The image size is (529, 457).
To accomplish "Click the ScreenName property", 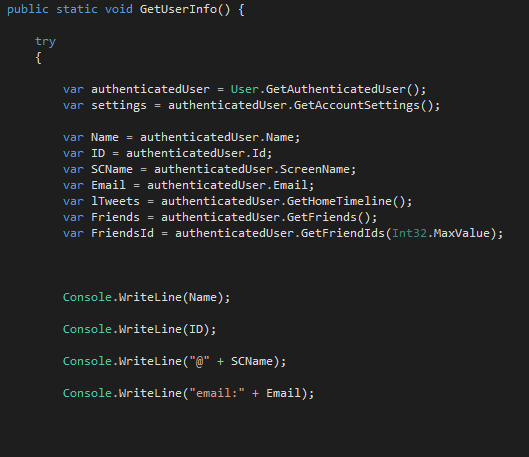I will pyautogui.click(x=315, y=169).
